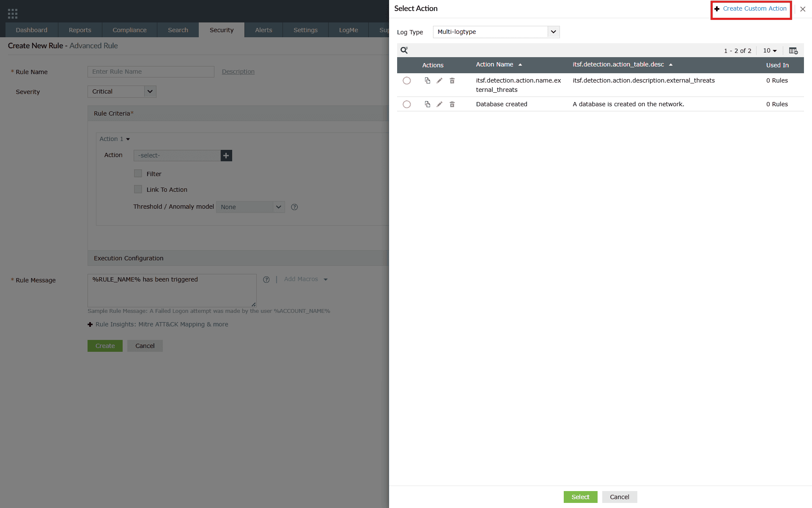812x508 pixels.
Task: Delete the Database created action
Action: tap(452, 104)
